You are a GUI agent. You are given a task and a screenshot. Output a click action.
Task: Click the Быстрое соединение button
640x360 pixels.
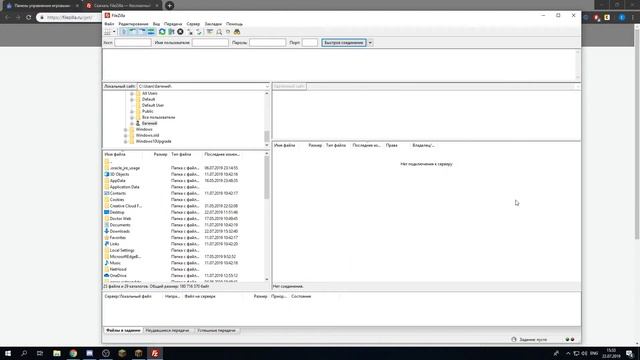click(344, 43)
